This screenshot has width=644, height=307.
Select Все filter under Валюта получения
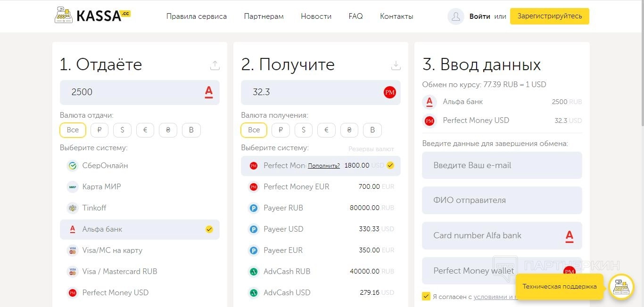(254, 130)
